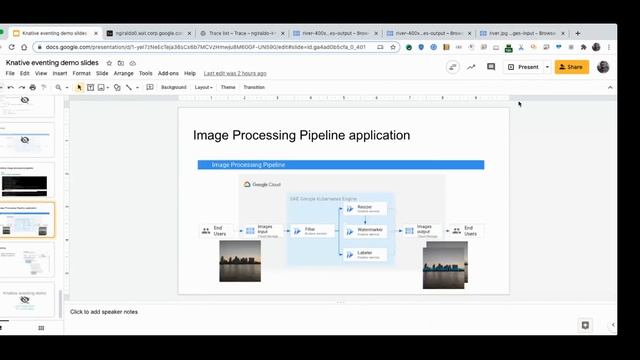Open the Chrome three-dot menu
640x360 pixels.
pos(609,47)
